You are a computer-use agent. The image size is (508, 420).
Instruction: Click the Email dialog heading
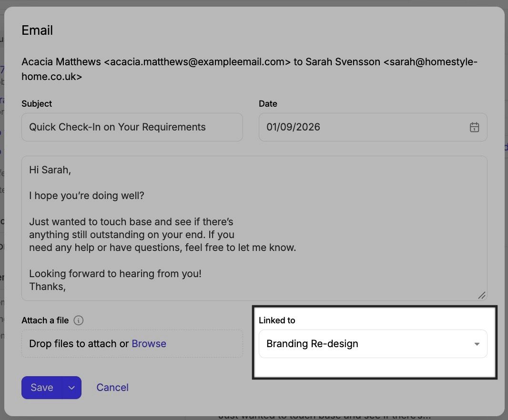tap(37, 30)
